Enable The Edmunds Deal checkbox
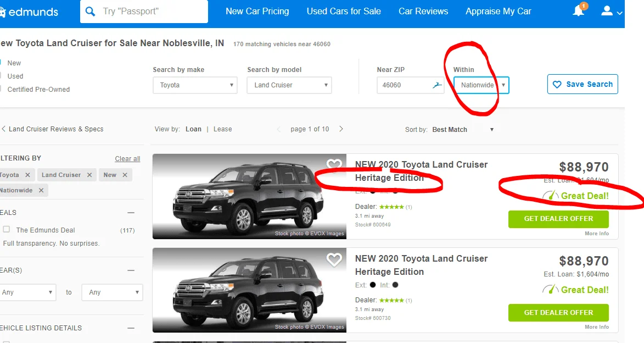The height and width of the screenshot is (343, 644). [x=7, y=230]
